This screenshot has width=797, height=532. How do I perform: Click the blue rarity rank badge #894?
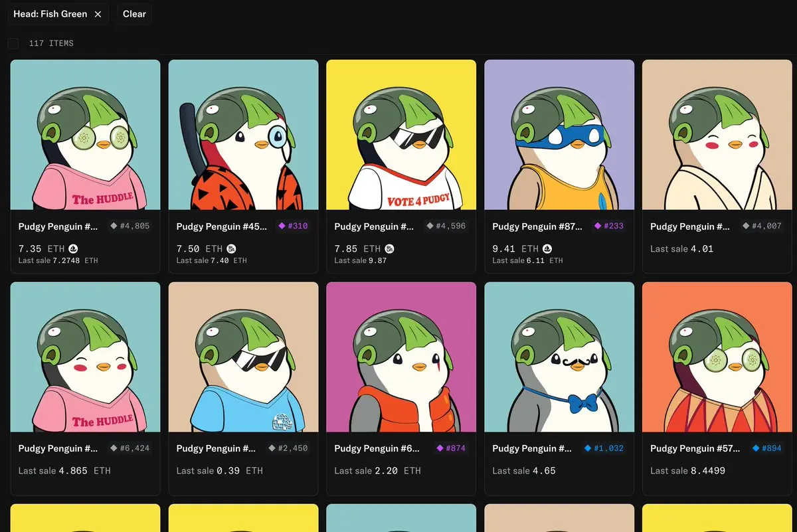point(767,448)
